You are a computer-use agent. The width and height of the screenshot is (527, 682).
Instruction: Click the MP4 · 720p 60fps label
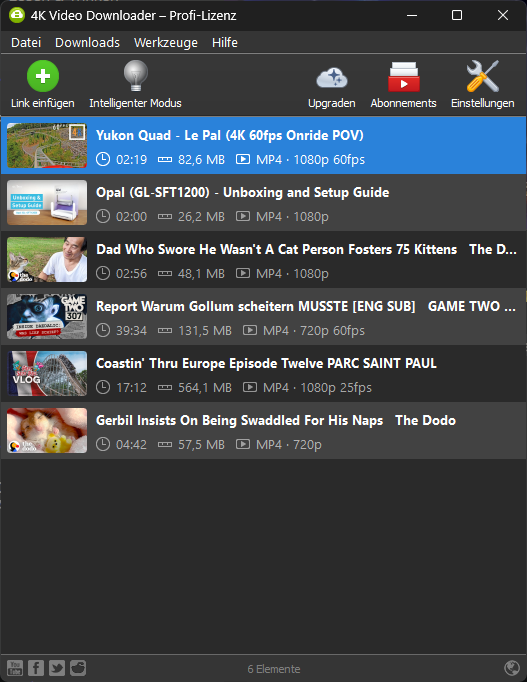coord(314,331)
